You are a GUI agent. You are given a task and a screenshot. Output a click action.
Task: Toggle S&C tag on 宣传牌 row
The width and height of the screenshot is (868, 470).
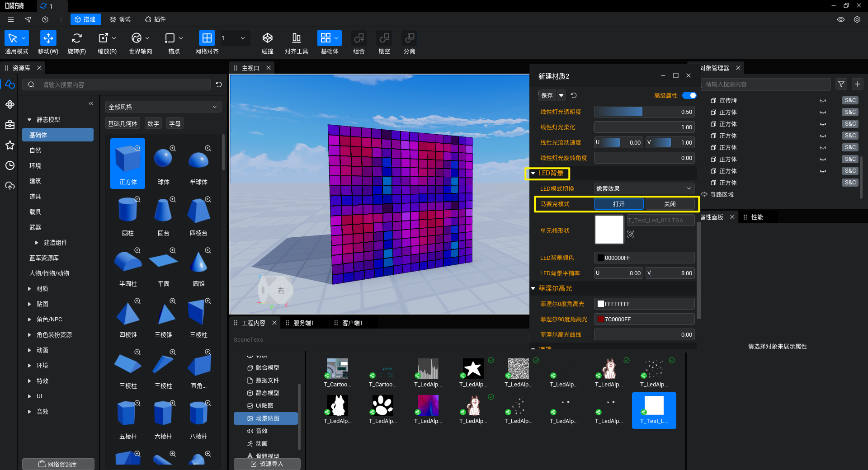(x=850, y=100)
